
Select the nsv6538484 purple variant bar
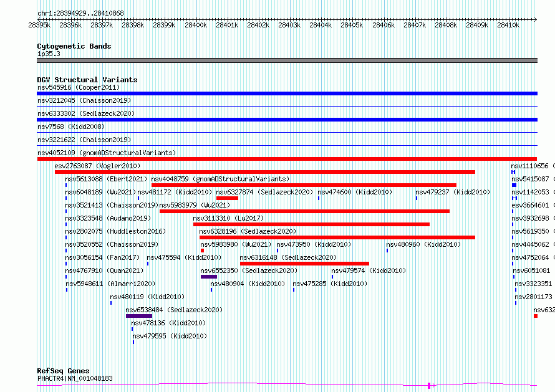[x=139, y=316]
